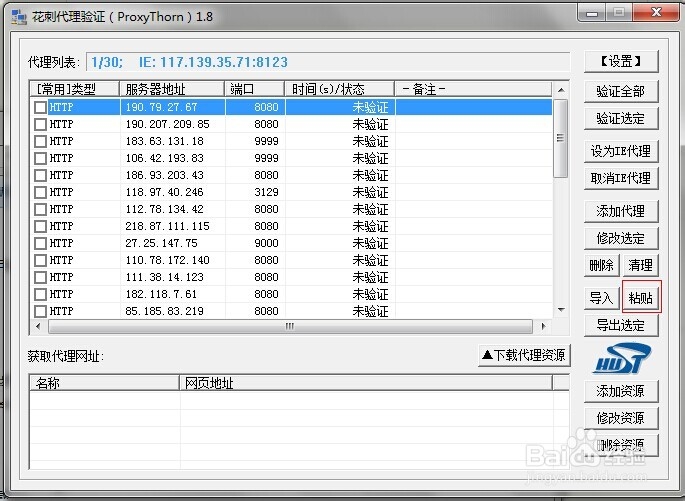Image resolution: width=685 pixels, height=501 pixels.
Task: Open the 【设置】 settings button
Action: 621,62
